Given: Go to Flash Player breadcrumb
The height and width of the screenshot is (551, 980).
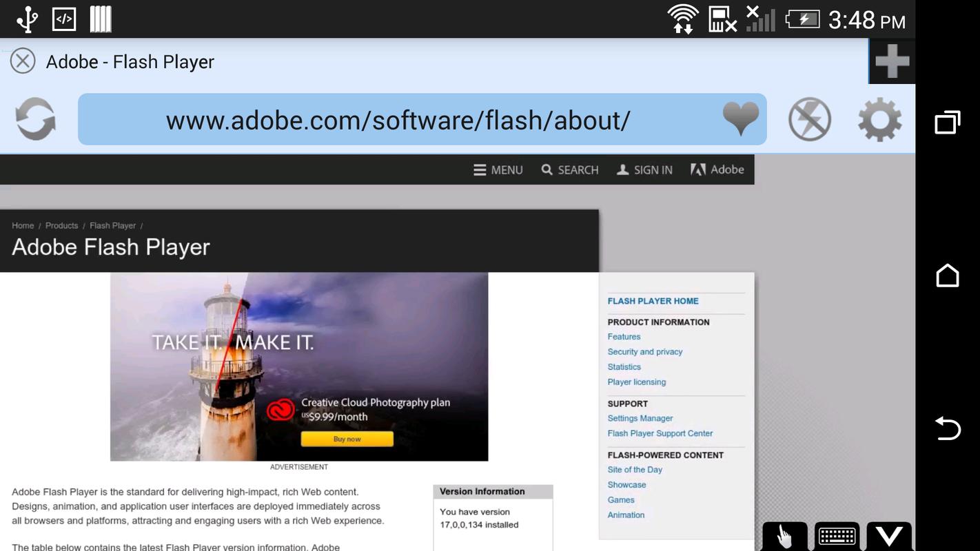Looking at the screenshot, I should (112, 226).
